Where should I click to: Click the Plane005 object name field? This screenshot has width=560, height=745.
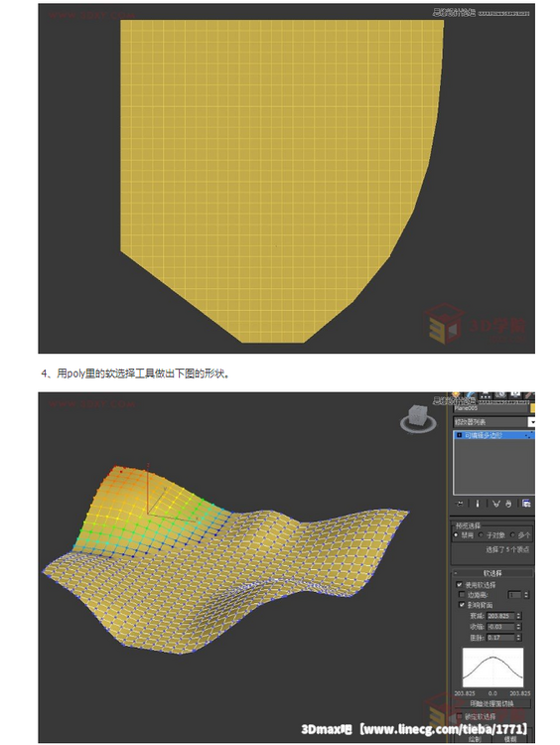(490, 408)
